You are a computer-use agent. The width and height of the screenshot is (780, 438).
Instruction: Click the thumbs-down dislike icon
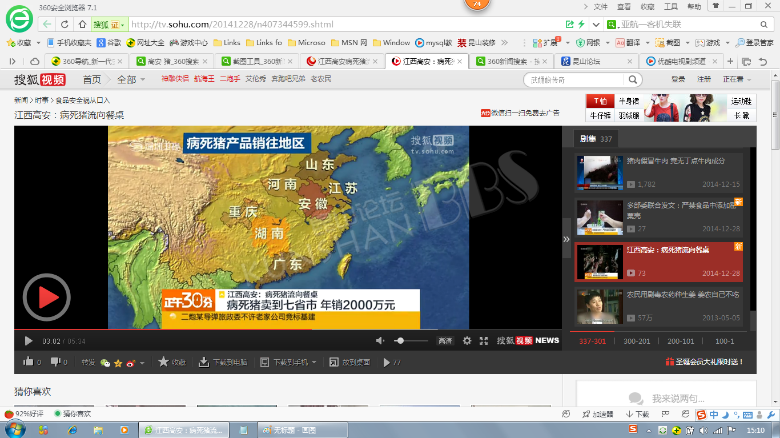pos(56,362)
